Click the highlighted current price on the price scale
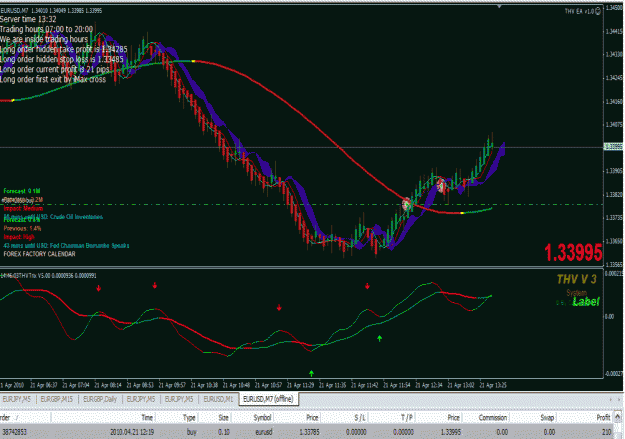Image resolution: width=625 pixels, height=439 pixels. point(613,147)
